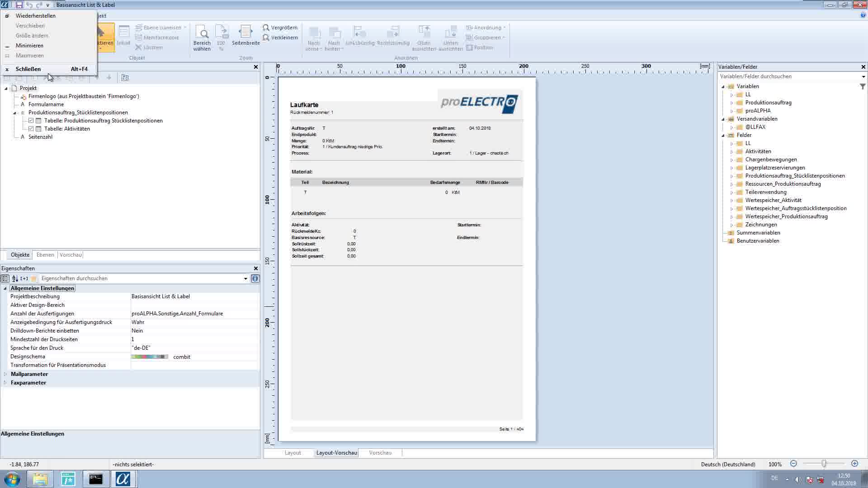This screenshot has width=868, height=488.
Task: Click the proALPHA alpha taskbar icon
Action: [123, 479]
